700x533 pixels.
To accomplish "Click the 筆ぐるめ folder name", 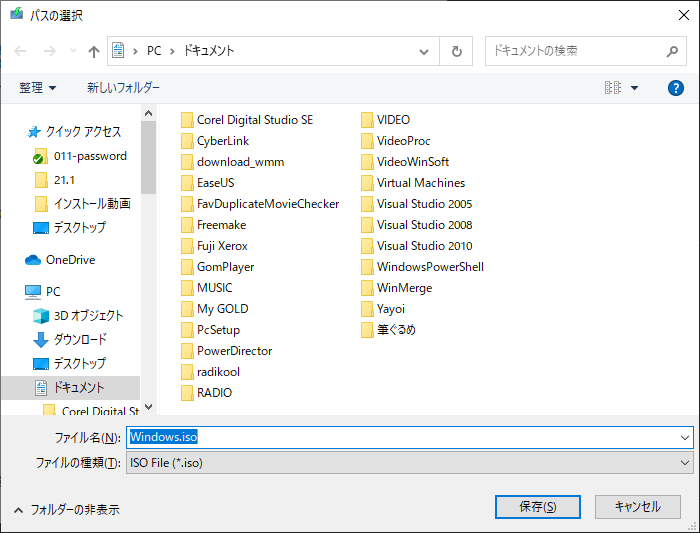I will coord(396,330).
